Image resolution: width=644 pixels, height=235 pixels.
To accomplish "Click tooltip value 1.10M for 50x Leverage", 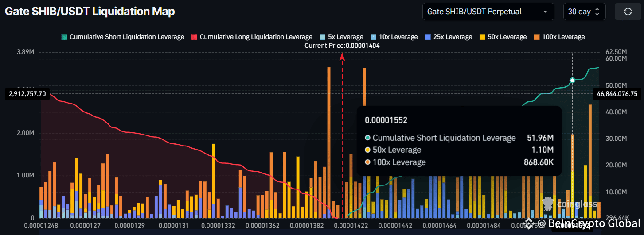I will [543, 150].
